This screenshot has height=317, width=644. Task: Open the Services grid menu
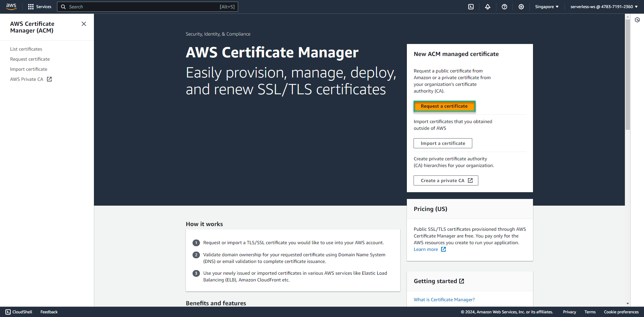(x=40, y=7)
